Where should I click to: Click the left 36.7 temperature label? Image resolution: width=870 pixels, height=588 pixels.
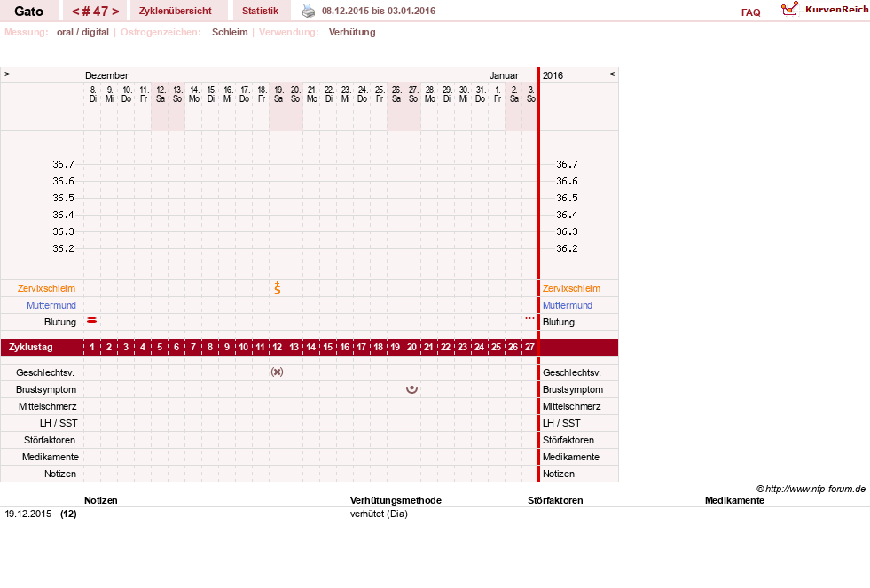(x=63, y=164)
